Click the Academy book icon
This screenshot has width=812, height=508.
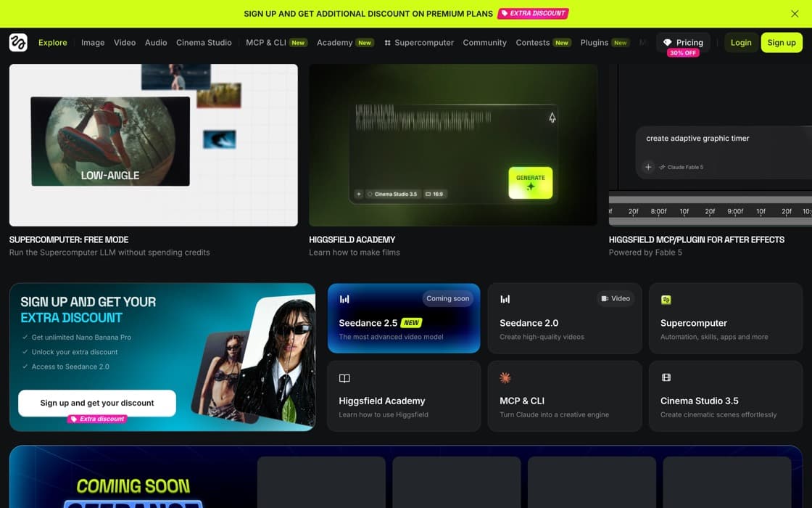pyautogui.click(x=344, y=378)
